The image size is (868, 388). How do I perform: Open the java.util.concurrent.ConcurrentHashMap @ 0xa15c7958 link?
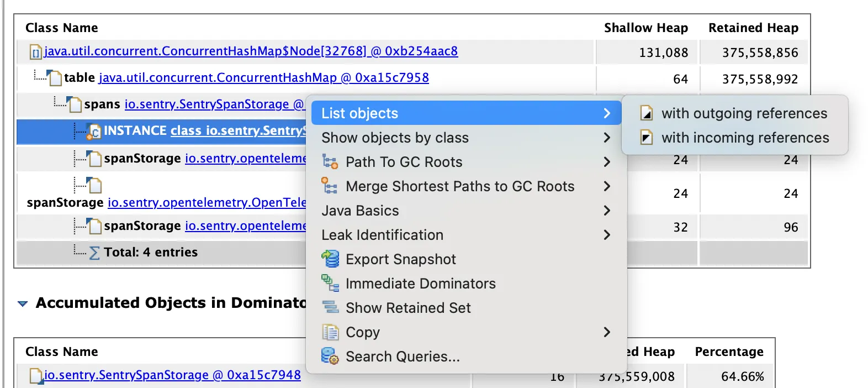pos(263,78)
